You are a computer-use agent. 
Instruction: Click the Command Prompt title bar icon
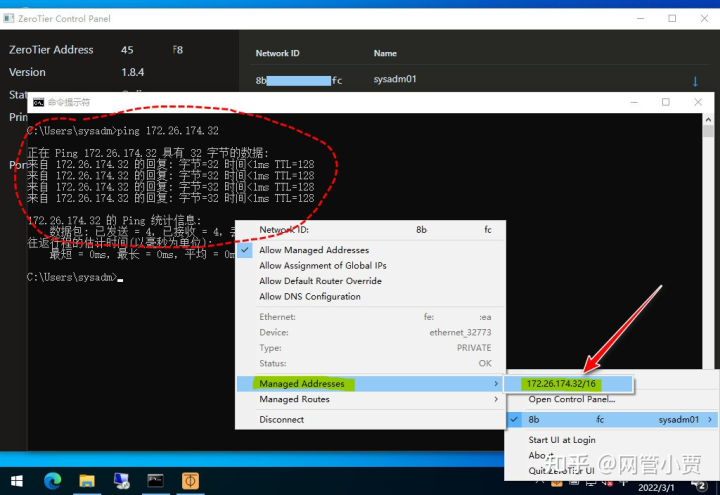point(39,102)
